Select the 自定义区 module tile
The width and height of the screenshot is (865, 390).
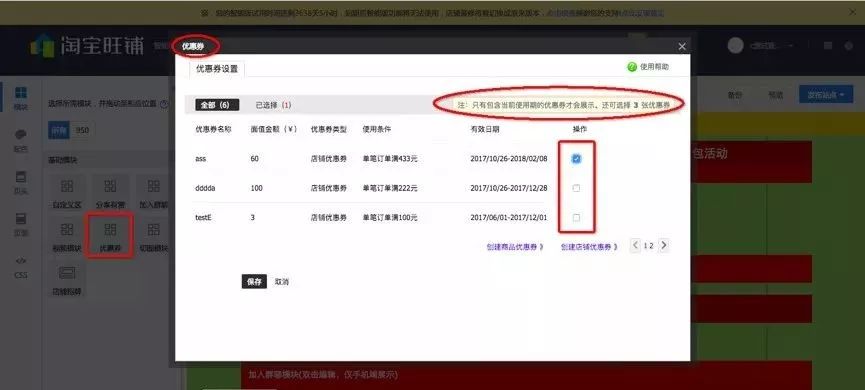click(x=67, y=193)
